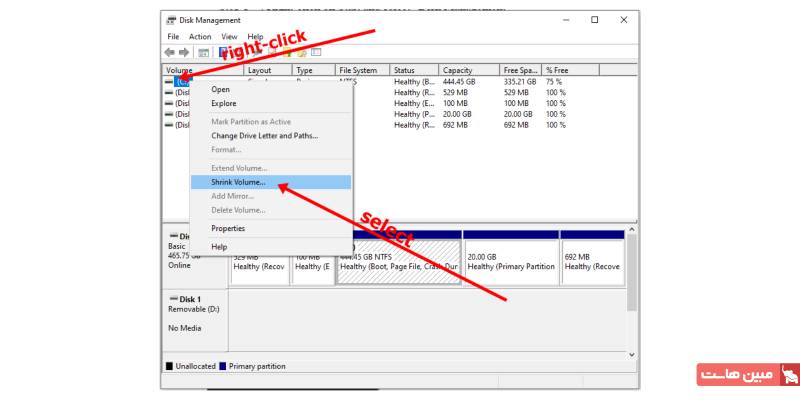The width and height of the screenshot is (800, 400).
Task: Click Properties in the context menu
Action: click(x=228, y=228)
